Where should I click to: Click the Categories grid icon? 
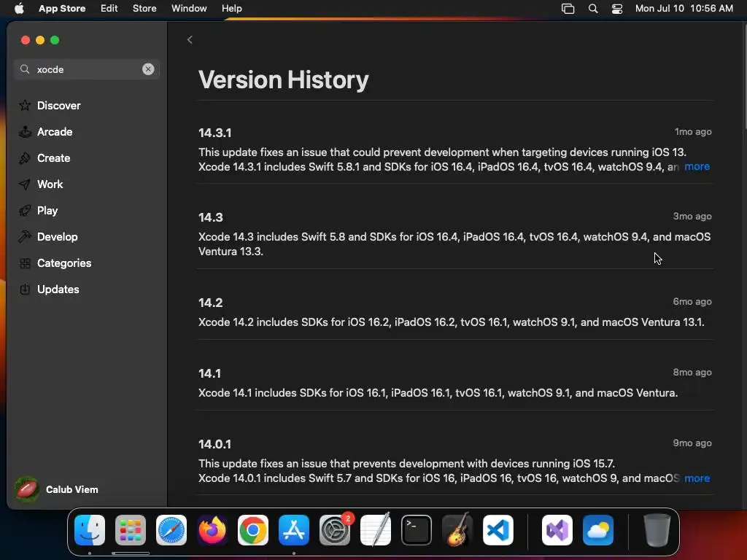[x=26, y=262]
